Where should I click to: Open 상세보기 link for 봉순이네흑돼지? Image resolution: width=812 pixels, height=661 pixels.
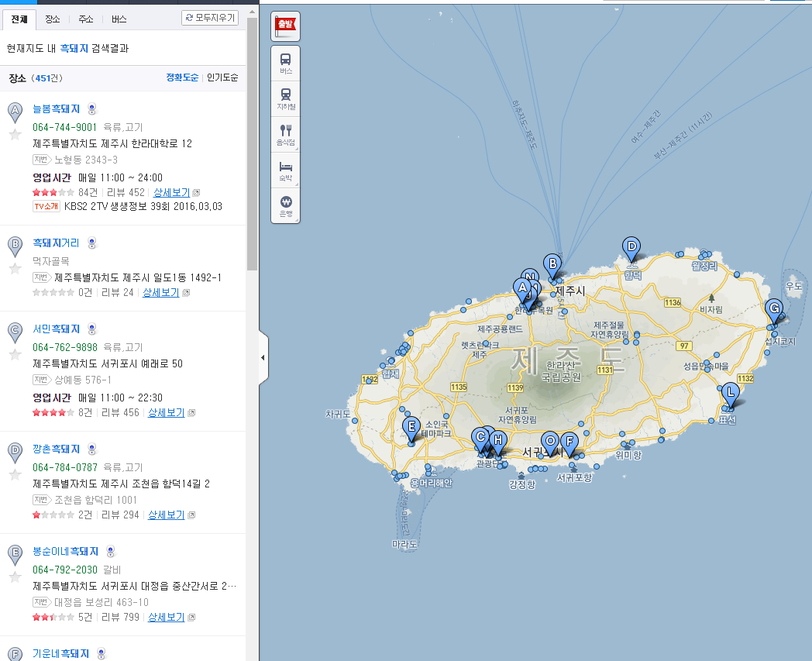166,618
